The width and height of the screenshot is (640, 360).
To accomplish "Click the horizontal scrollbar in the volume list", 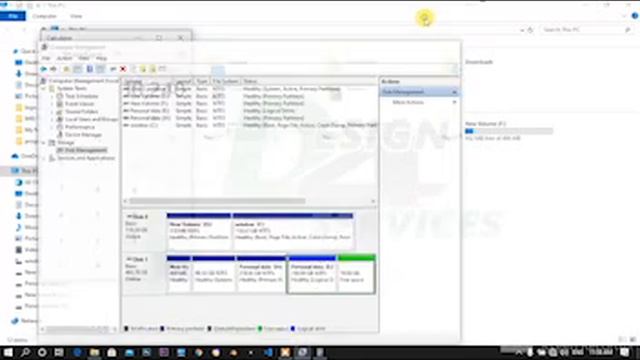I will [217, 201].
